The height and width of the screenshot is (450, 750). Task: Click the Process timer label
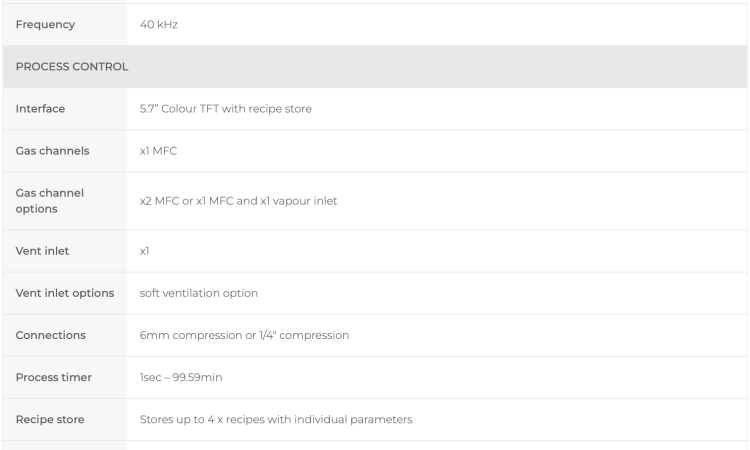pyautogui.click(x=54, y=377)
